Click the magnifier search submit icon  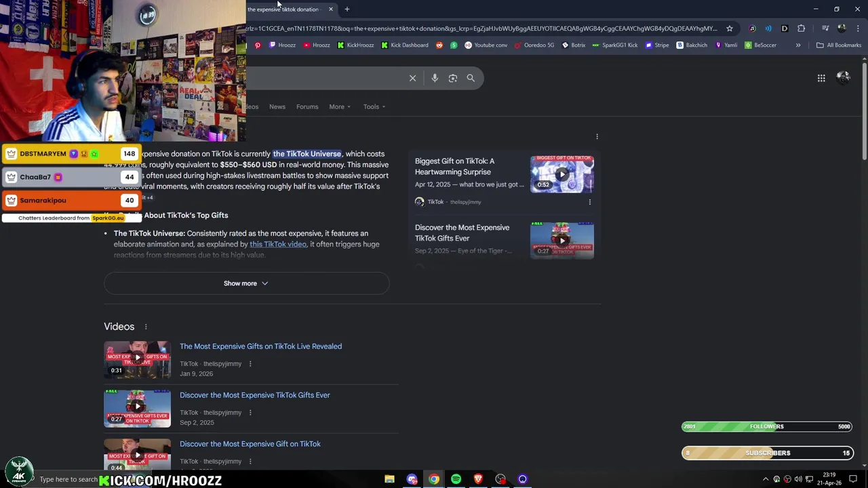click(x=471, y=78)
